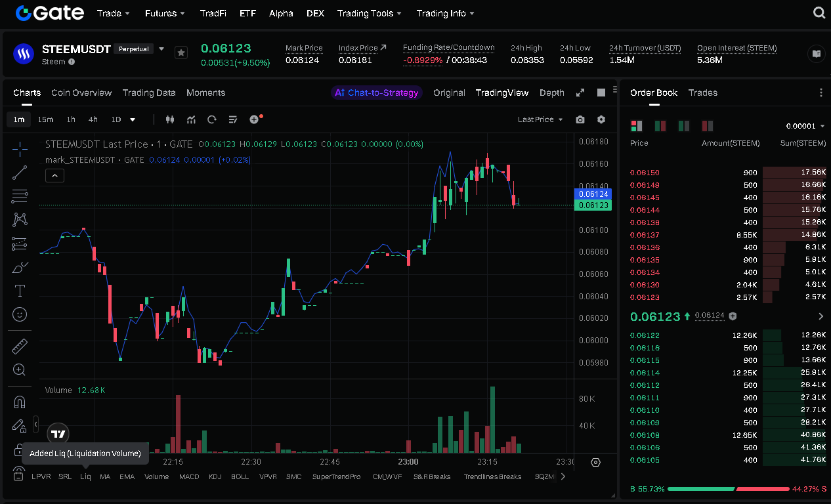Open the Coin Overview tab

click(81, 93)
